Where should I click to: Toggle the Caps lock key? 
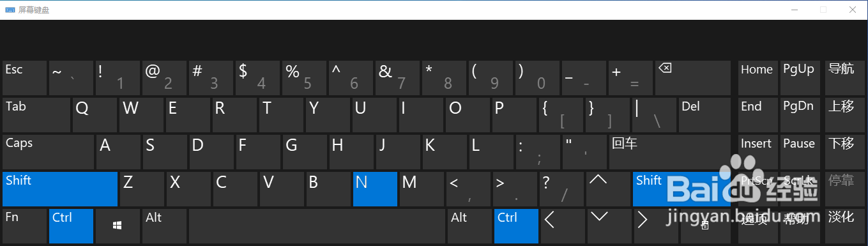(x=48, y=151)
